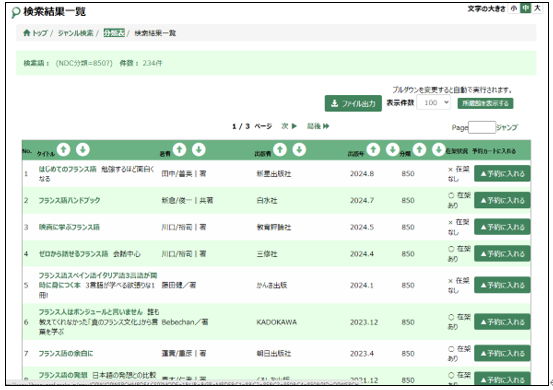The width and height of the screenshot is (553, 390).
Task: Add ゼロから話せるフランス語 to reservation cart
Action: (x=502, y=254)
